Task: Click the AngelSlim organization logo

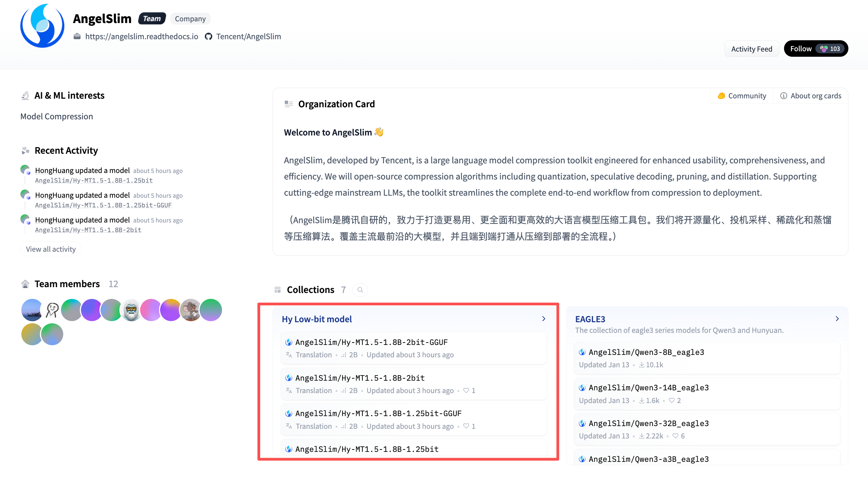Action: pos(42,25)
